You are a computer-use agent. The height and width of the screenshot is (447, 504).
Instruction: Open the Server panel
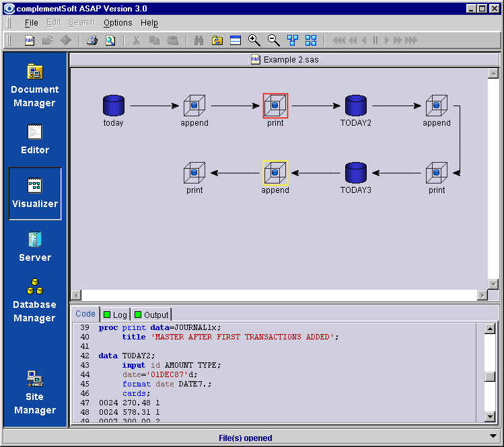point(35,247)
